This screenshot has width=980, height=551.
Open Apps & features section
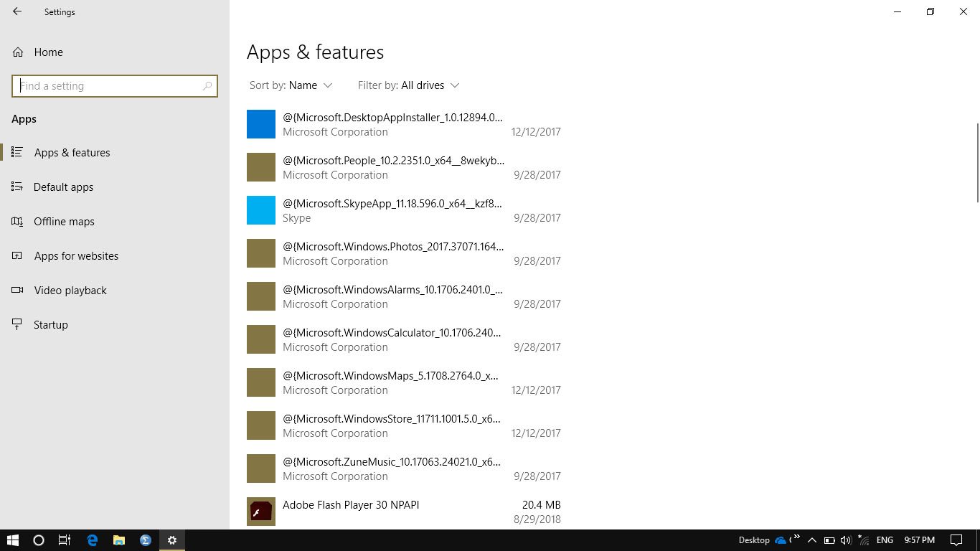pyautogui.click(x=115, y=153)
